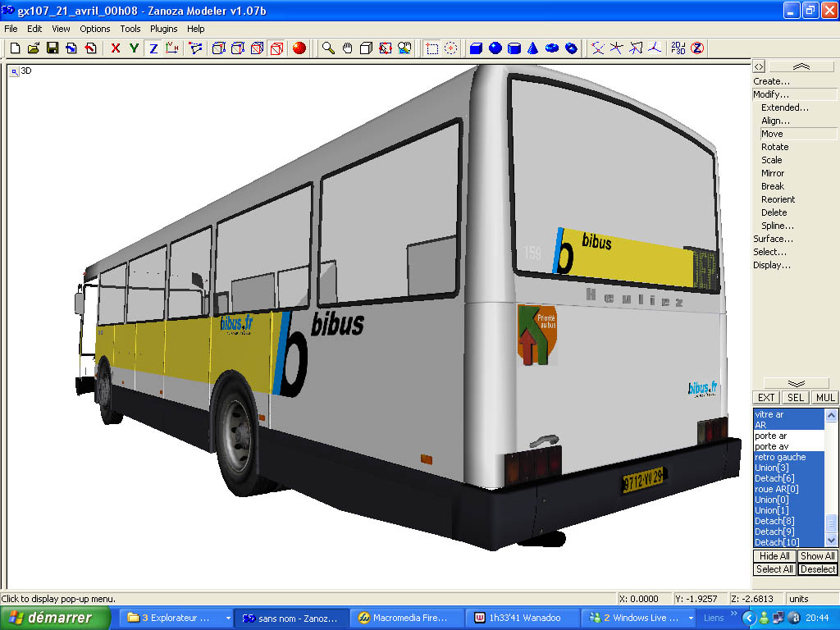Screen dimensions: 840x630
Task: Create a torus primitive
Action: 552,48
